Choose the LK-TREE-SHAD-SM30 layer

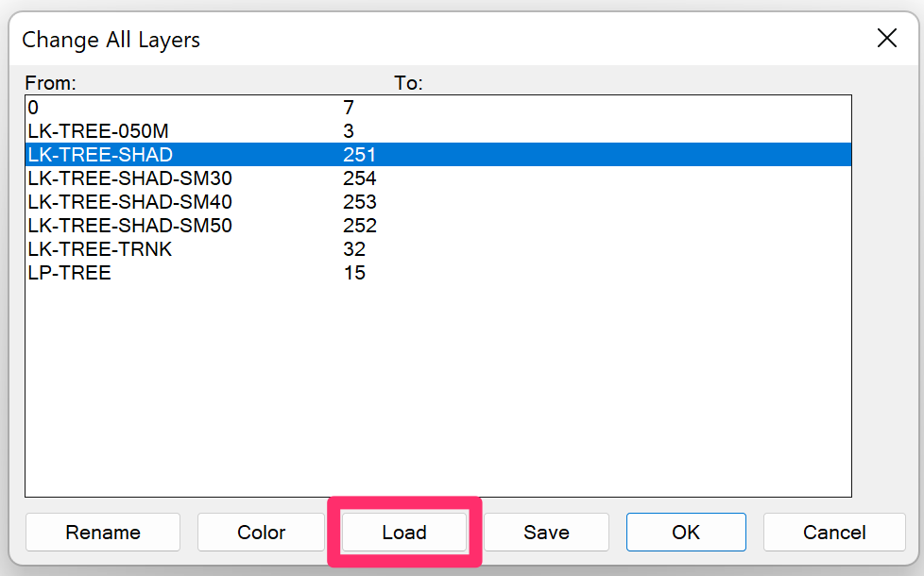click(437, 178)
